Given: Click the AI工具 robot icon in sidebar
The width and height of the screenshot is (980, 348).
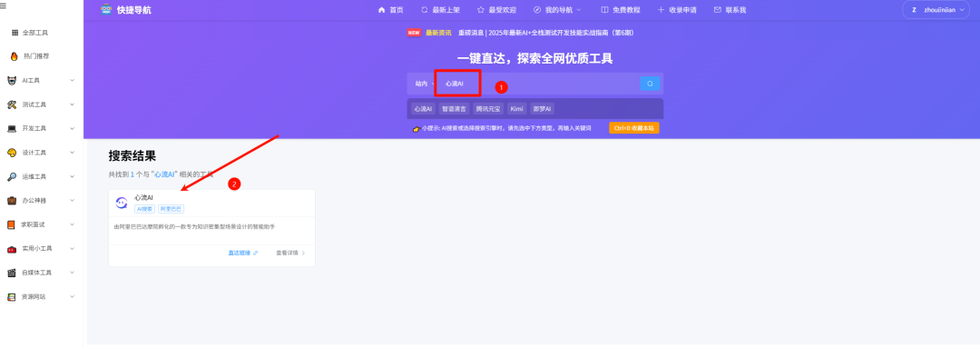Looking at the screenshot, I should pyautogui.click(x=12, y=80).
